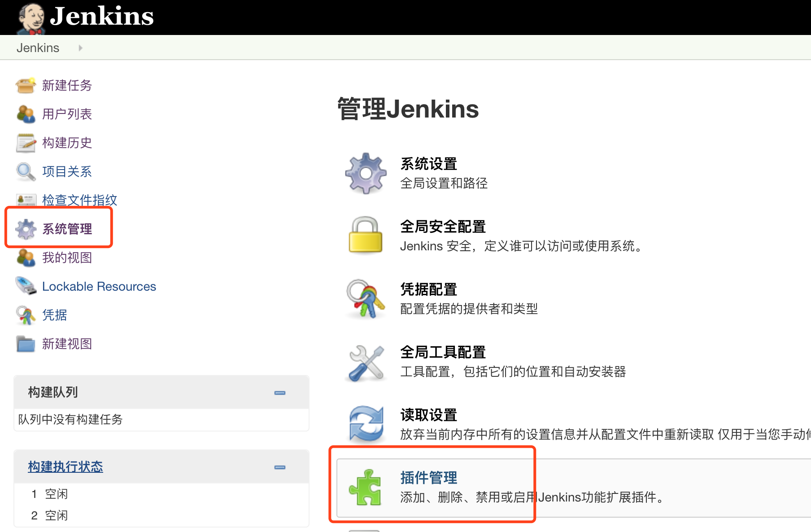Click the 用户列表 people icon

pos(26,114)
